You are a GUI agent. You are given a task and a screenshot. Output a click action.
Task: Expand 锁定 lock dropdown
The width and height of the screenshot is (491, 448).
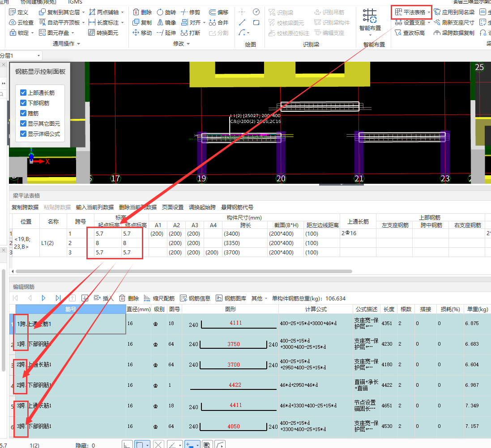tap(32, 33)
